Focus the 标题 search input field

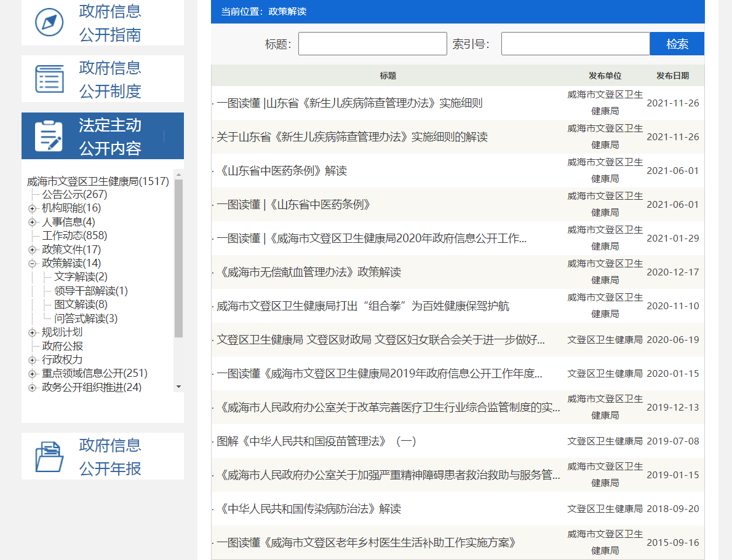pos(372,44)
